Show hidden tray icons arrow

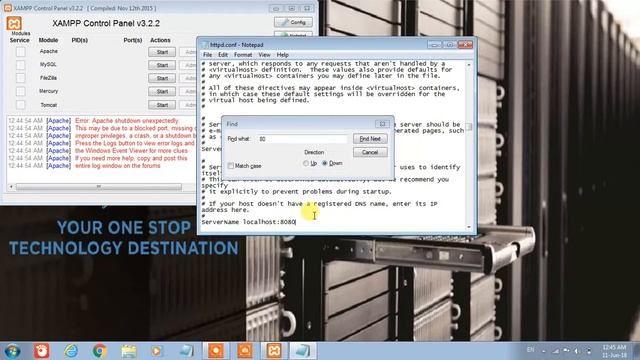(544, 351)
